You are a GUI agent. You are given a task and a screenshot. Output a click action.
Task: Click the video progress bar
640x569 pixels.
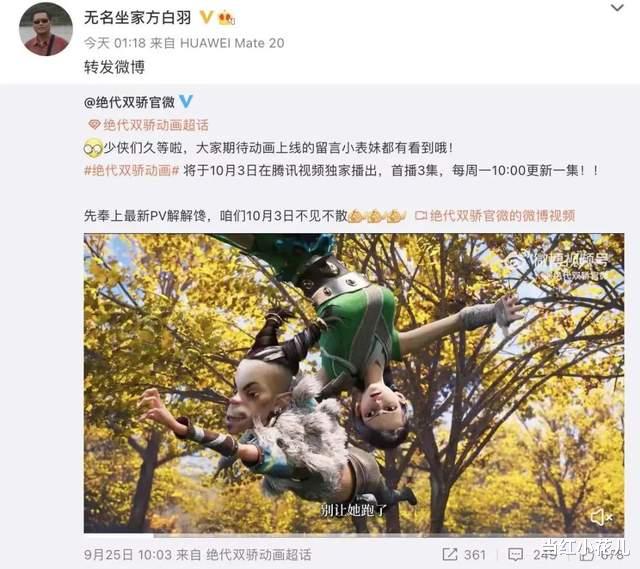(x=354, y=535)
